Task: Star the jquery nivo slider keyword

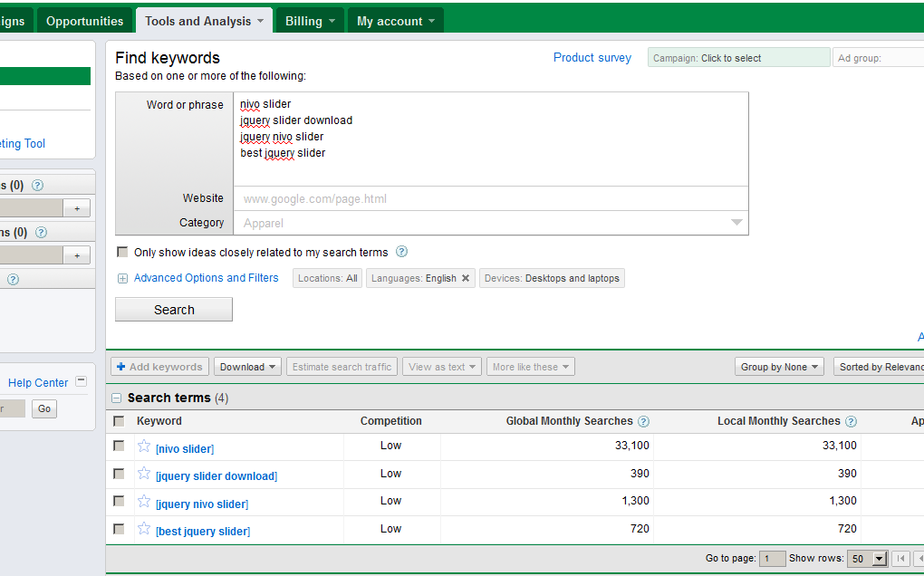Action: 143,501
